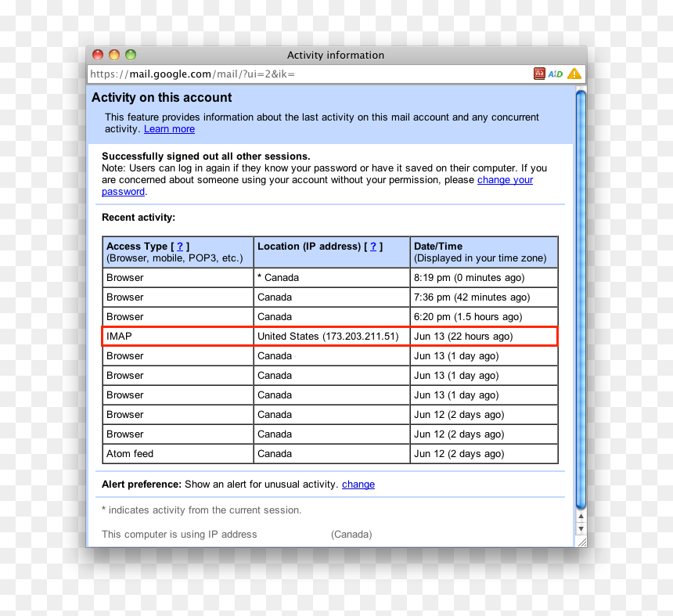Click '6:20 pm (1.5 hours ago)' cell
The width and height of the screenshot is (673, 616).
click(x=484, y=317)
